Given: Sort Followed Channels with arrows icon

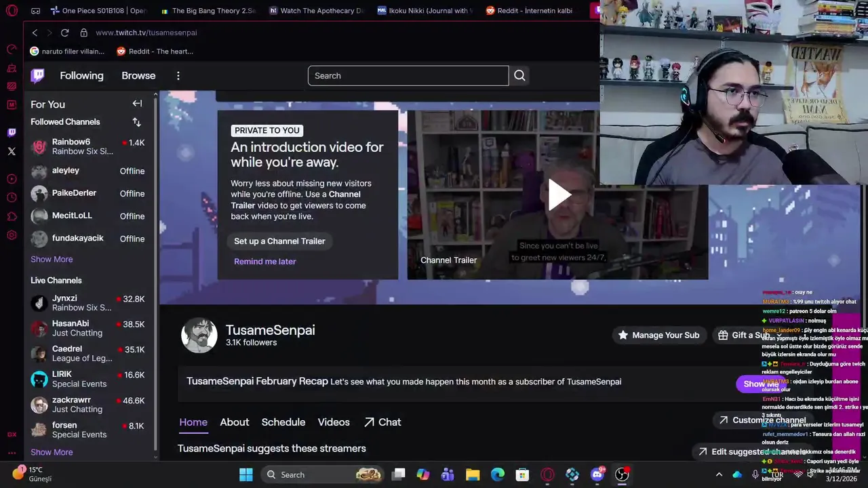Looking at the screenshot, I should point(136,122).
